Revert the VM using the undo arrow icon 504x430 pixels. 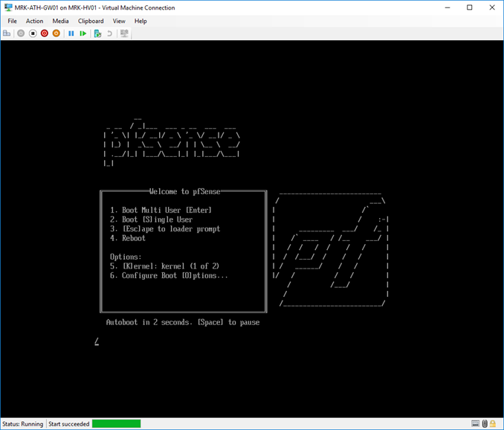(x=109, y=33)
